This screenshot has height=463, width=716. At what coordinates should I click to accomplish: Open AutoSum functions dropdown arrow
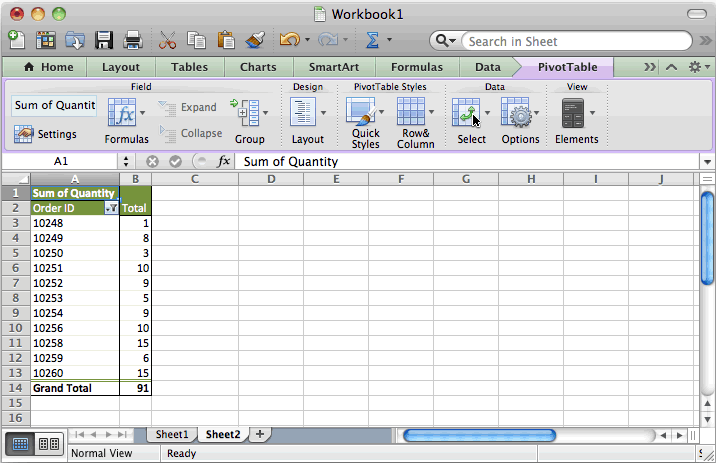click(x=390, y=40)
